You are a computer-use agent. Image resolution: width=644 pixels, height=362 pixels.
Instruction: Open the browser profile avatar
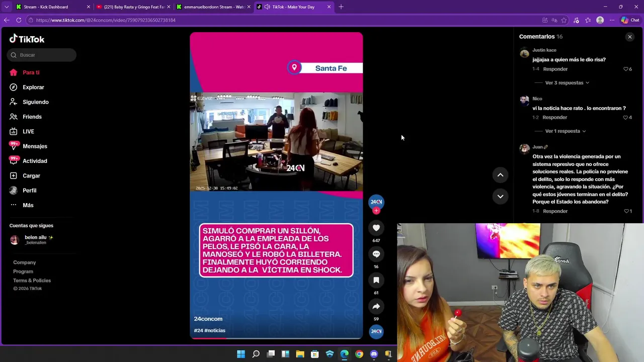click(600, 20)
